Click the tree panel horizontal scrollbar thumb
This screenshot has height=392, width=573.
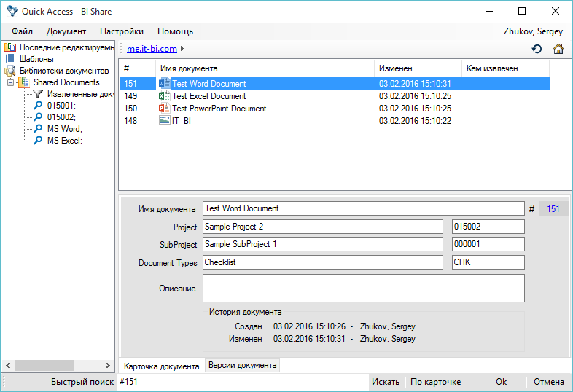[x=44, y=365]
